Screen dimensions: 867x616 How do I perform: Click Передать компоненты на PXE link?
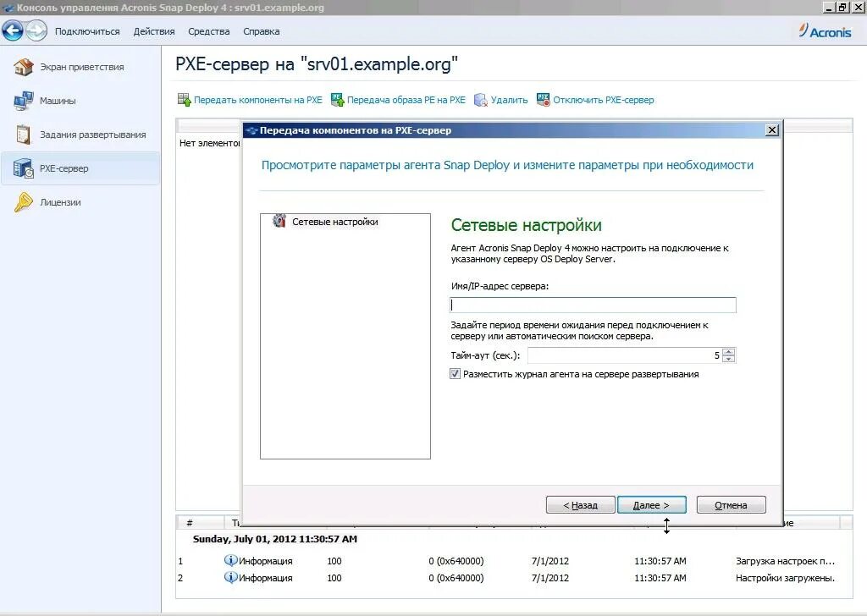tap(257, 100)
